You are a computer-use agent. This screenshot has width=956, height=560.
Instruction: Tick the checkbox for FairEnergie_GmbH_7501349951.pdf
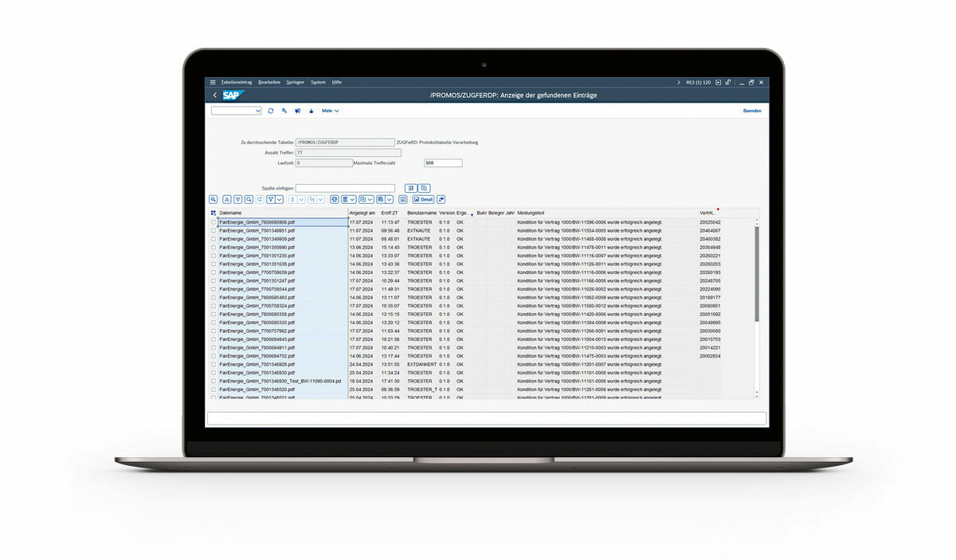tap(214, 231)
